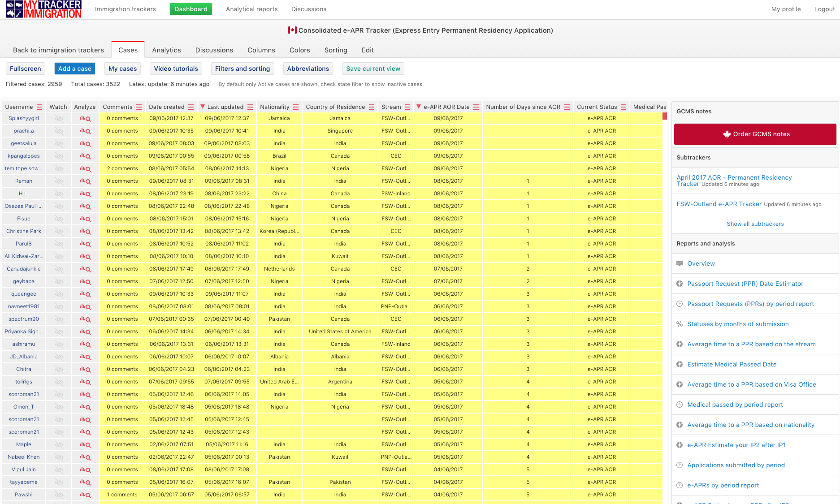
Task: Toggle watch eye icon for geetsaluja
Action: tap(59, 144)
